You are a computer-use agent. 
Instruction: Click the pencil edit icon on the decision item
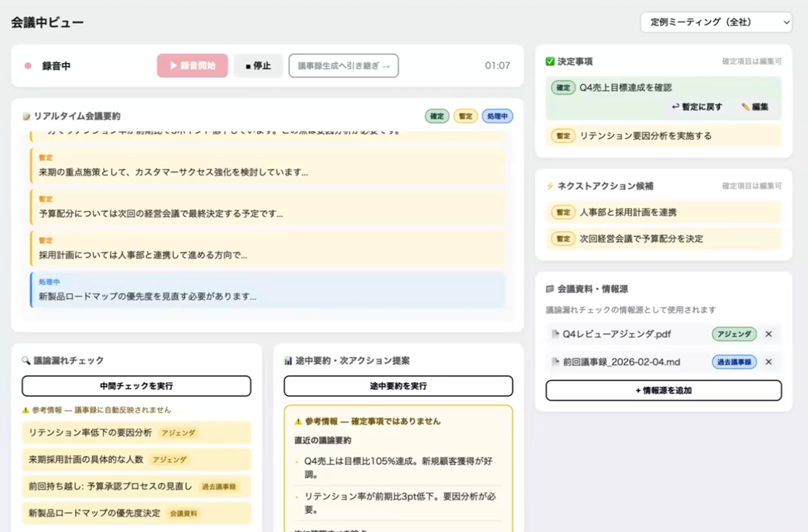[x=745, y=107]
